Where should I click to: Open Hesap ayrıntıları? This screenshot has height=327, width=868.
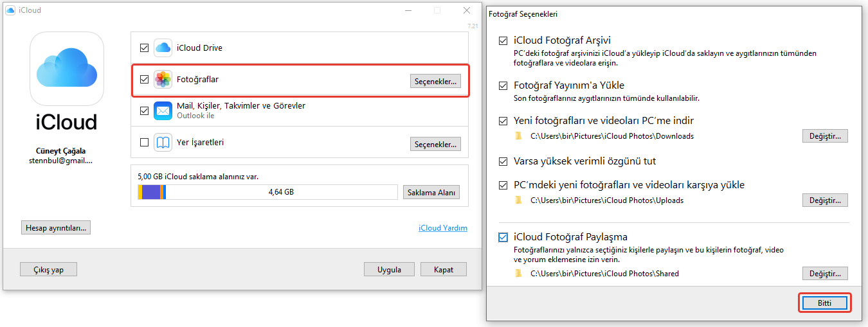pyautogui.click(x=55, y=227)
